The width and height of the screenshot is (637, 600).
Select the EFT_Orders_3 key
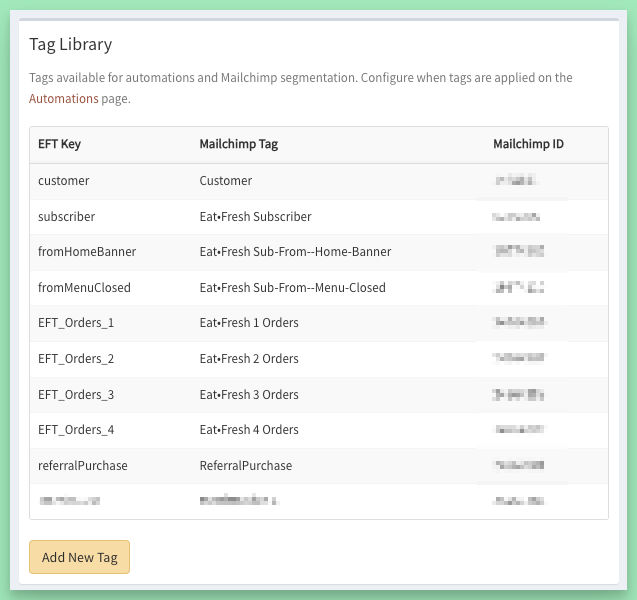click(76, 394)
